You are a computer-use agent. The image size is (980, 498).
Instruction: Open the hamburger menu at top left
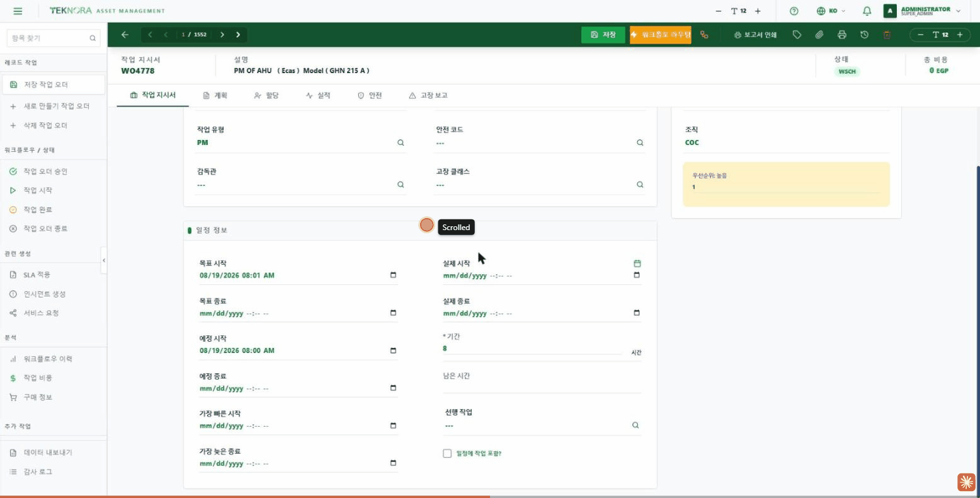point(18,11)
